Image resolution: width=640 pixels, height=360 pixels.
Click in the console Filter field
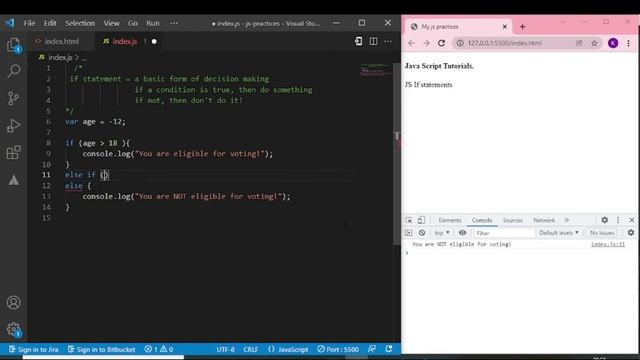click(504, 233)
